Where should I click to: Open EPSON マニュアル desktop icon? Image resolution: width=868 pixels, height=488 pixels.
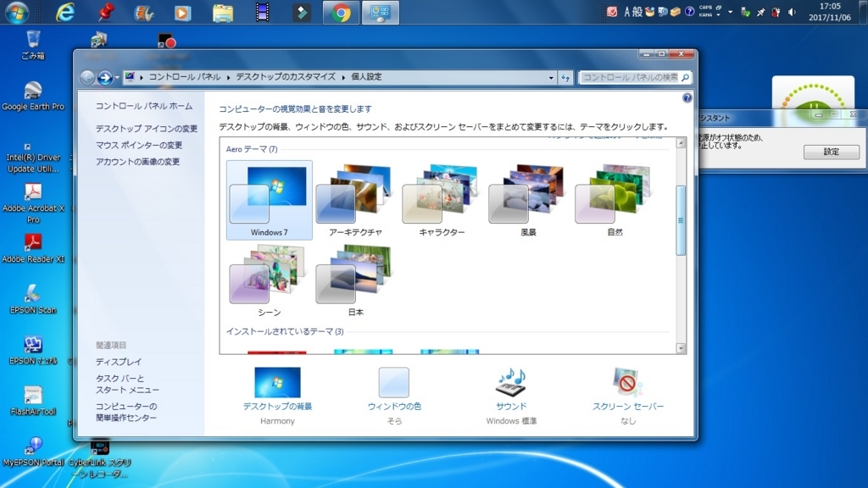(33, 350)
